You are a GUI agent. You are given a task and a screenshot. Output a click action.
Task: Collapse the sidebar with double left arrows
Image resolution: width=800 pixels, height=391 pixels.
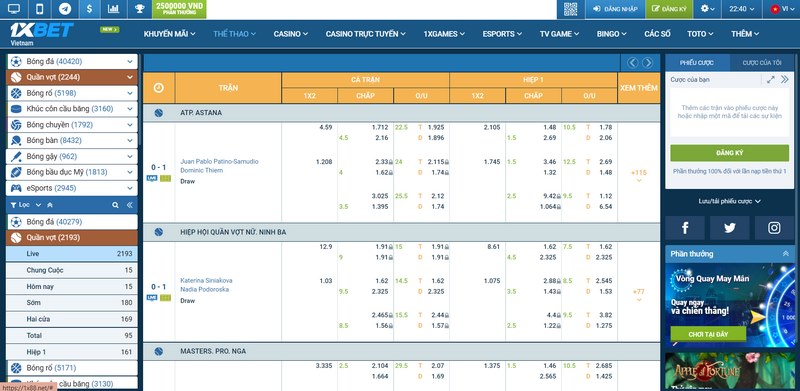tap(130, 205)
